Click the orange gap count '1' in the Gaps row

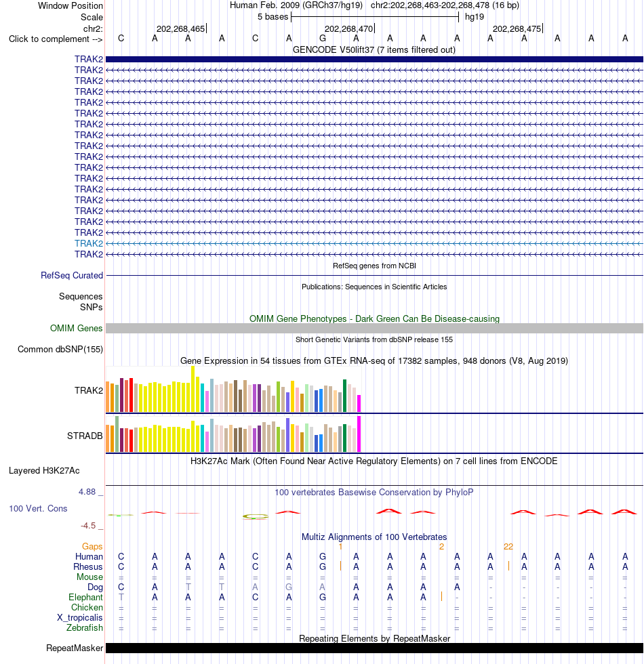tap(340, 547)
